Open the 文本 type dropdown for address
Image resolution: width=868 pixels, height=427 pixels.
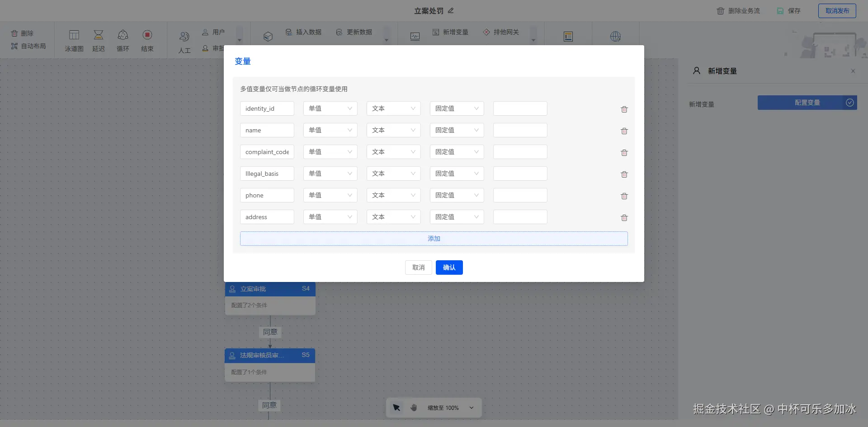click(393, 217)
